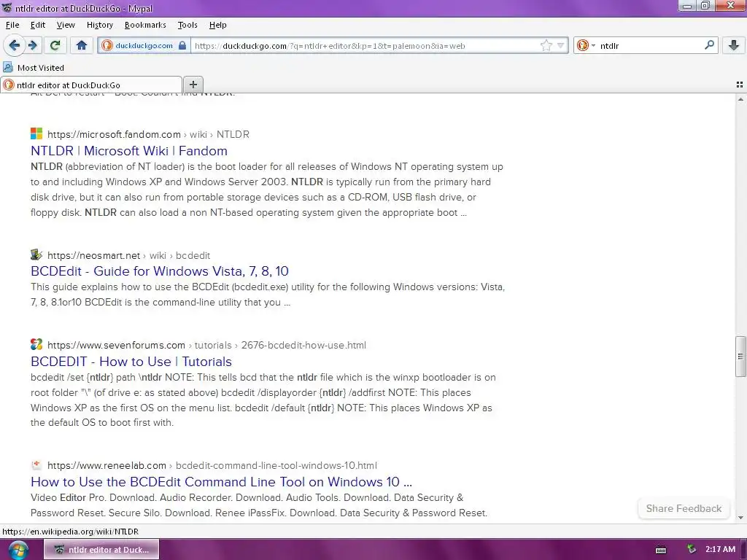Open the History menu
Image resolution: width=747 pixels, height=560 pixels.
coord(99,25)
